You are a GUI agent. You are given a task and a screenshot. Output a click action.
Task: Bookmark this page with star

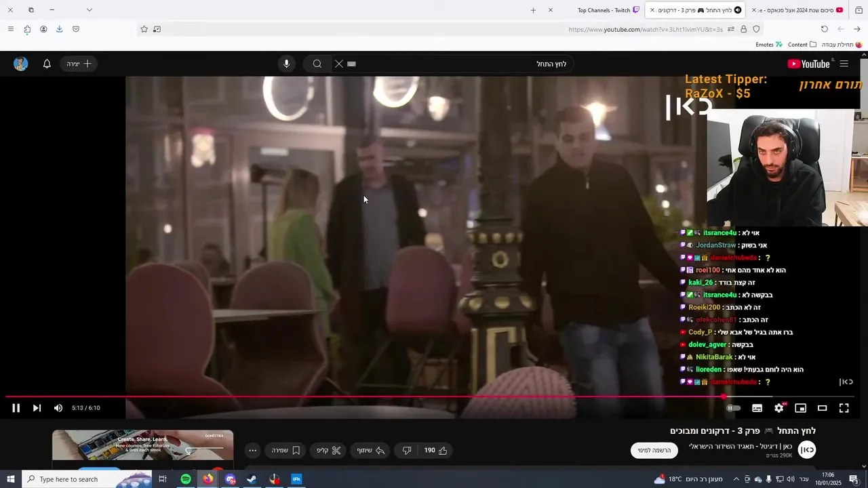pos(144,29)
